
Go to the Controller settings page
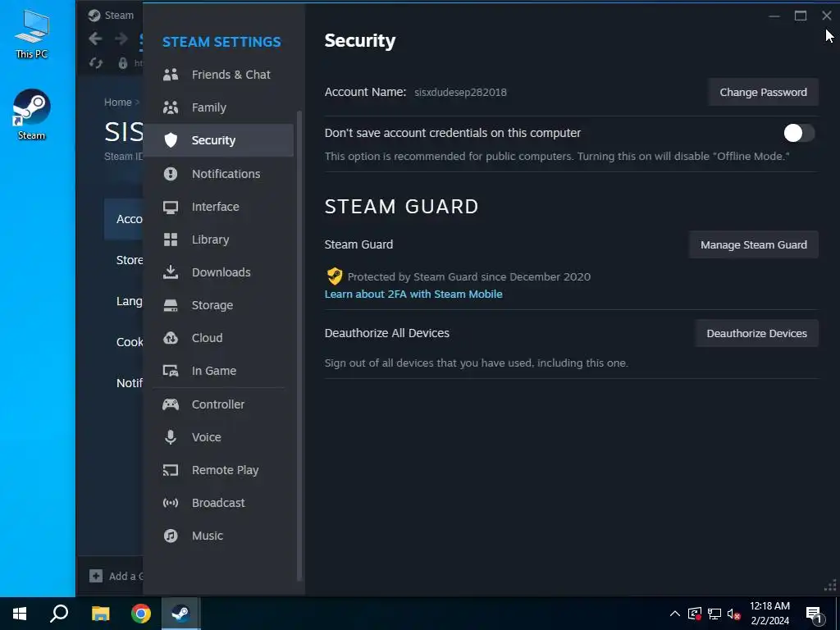[218, 404]
